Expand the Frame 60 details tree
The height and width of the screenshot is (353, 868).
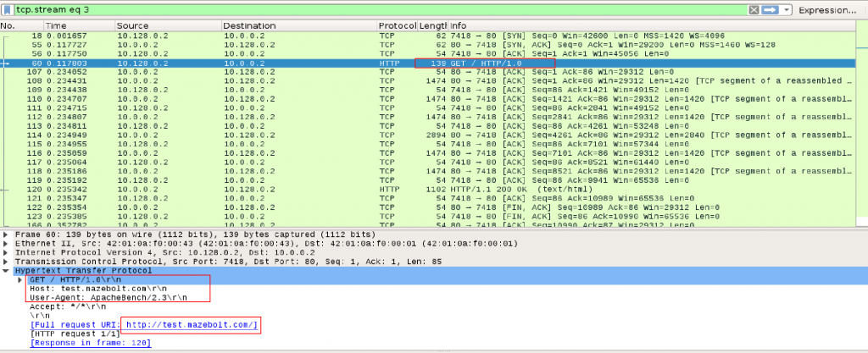[6, 234]
